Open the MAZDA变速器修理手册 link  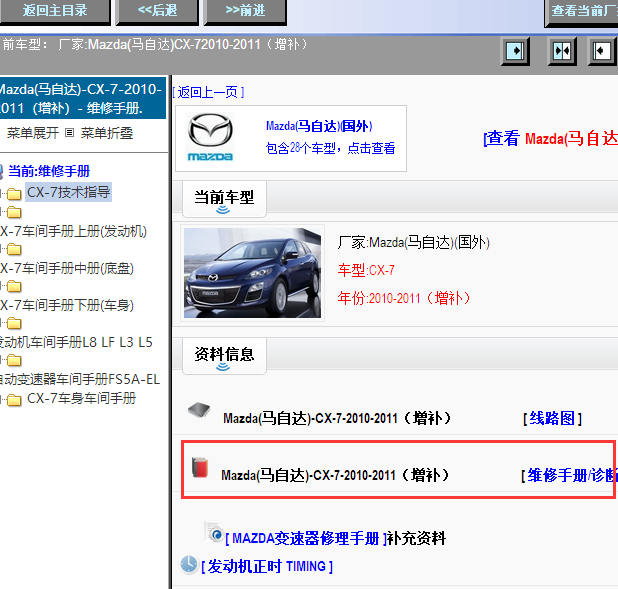pyautogui.click(x=306, y=538)
